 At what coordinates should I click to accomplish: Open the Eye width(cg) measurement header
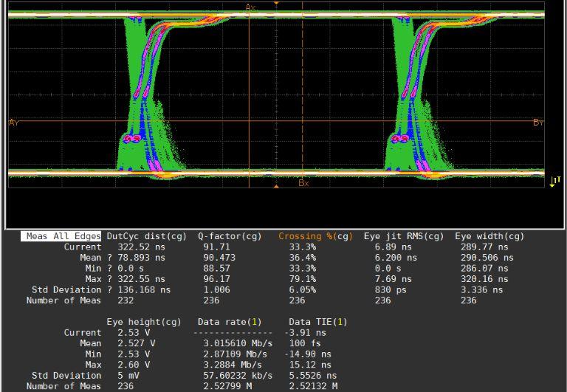click(489, 236)
